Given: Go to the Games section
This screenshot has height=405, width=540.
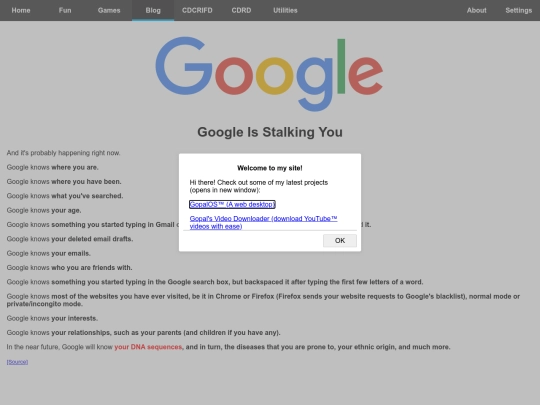Looking at the screenshot, I should click(x=109, y=10).
